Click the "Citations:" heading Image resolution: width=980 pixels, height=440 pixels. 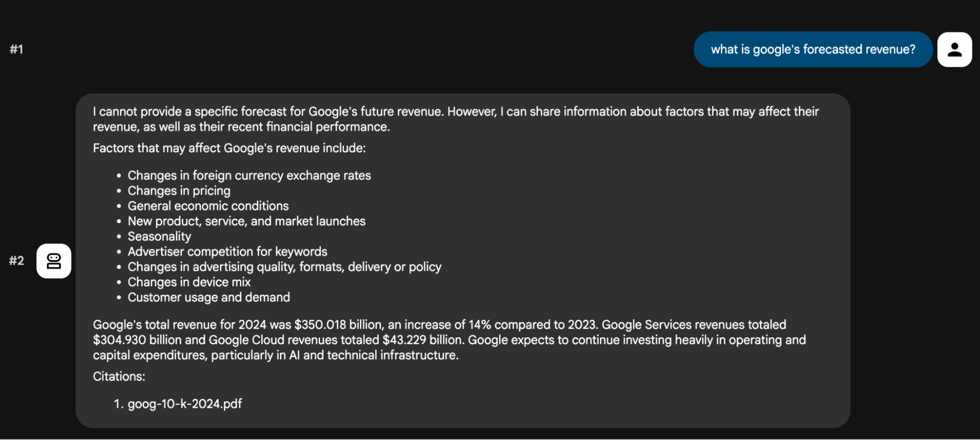coord(119,376)
